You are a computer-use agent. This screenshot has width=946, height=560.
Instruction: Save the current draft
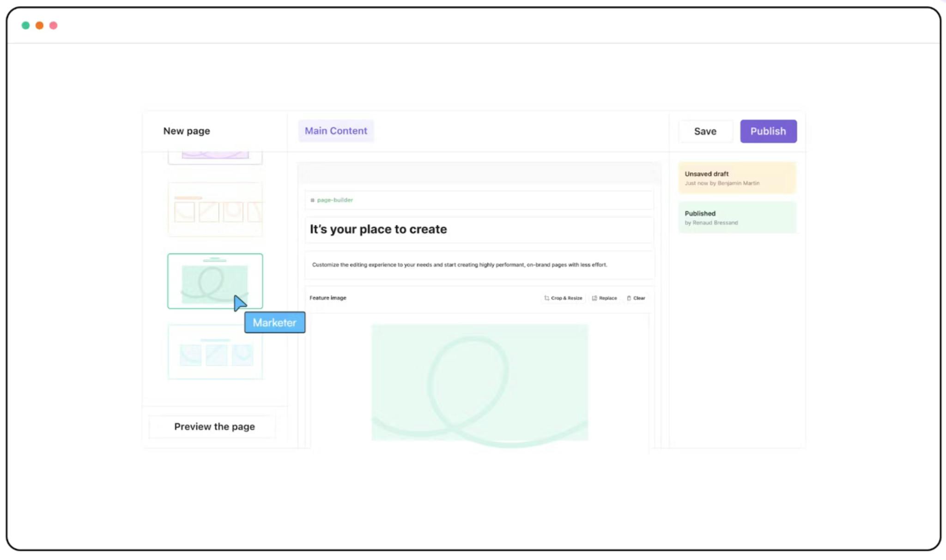click(705, 131)
